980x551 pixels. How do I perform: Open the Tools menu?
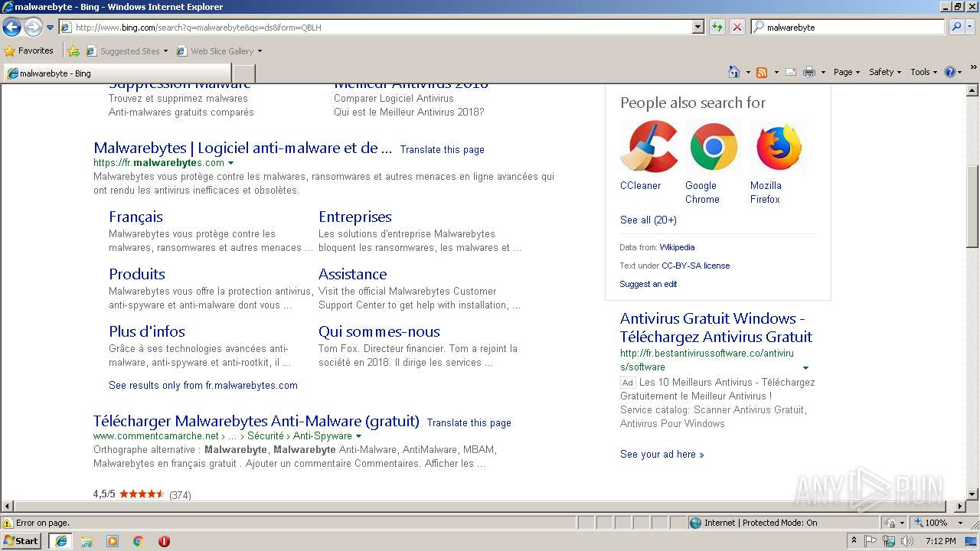point(924,72)
